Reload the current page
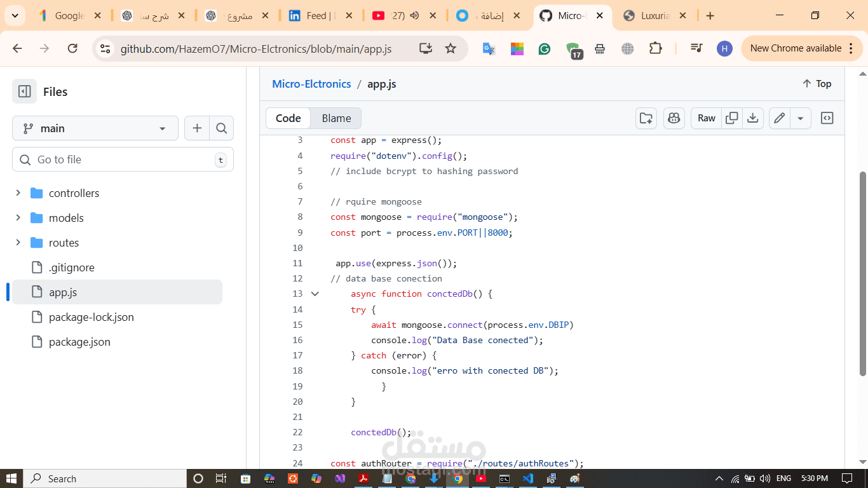This screenshot has height=488, width=868. click(x=72, y=48)
